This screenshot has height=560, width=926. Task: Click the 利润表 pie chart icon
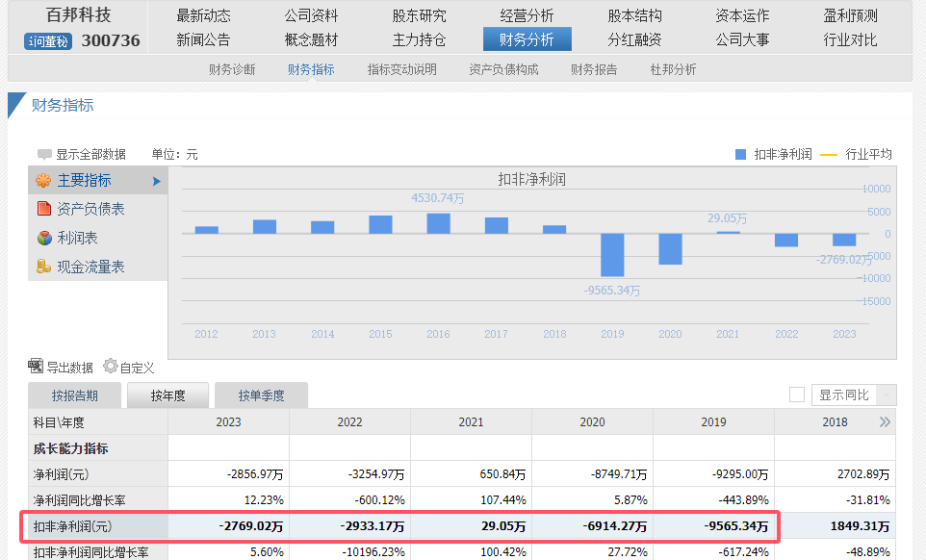[x=43, y=238]
